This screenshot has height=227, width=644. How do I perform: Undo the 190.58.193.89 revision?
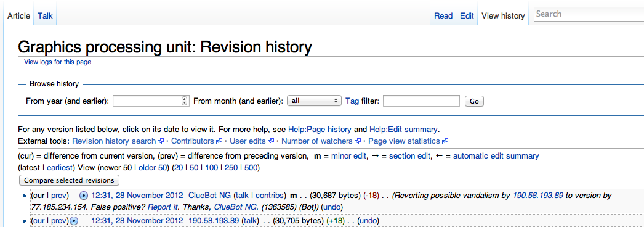coord(368,221)
